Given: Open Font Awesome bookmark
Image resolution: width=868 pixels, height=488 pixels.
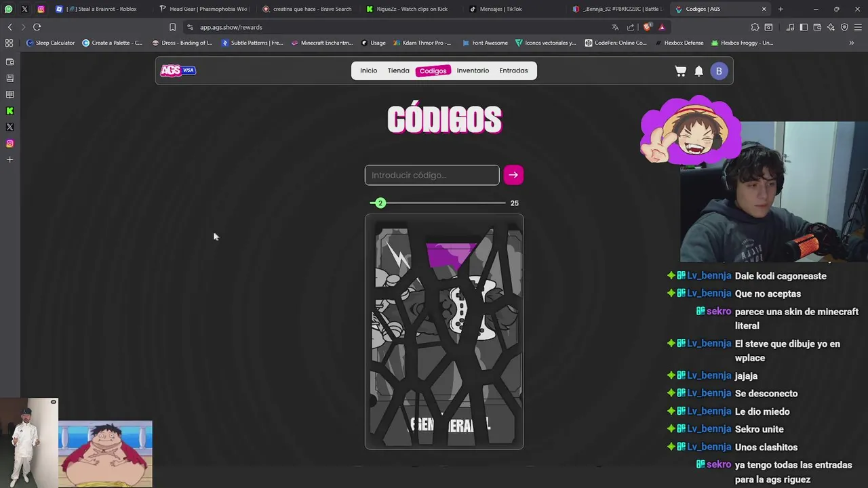Looking at the screenshot, I should [485, 43].
